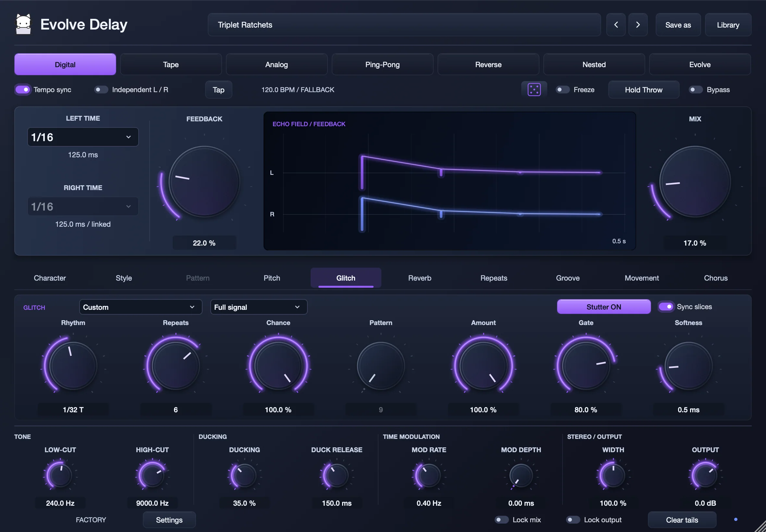
Task: Click the Mod Rate 0.40 Hz value
Action: point(428,503)
